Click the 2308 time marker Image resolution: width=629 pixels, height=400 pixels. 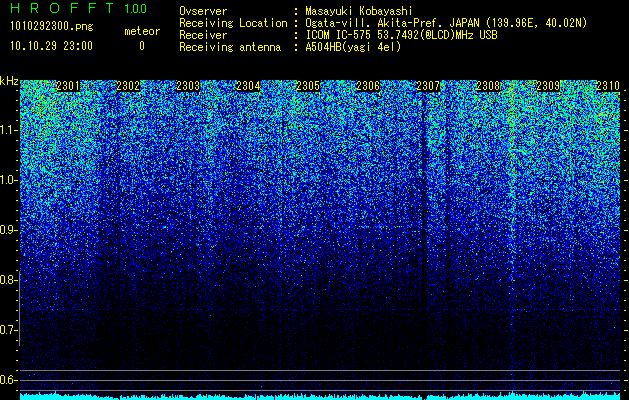pyautogui.click(x=488, y=86)
